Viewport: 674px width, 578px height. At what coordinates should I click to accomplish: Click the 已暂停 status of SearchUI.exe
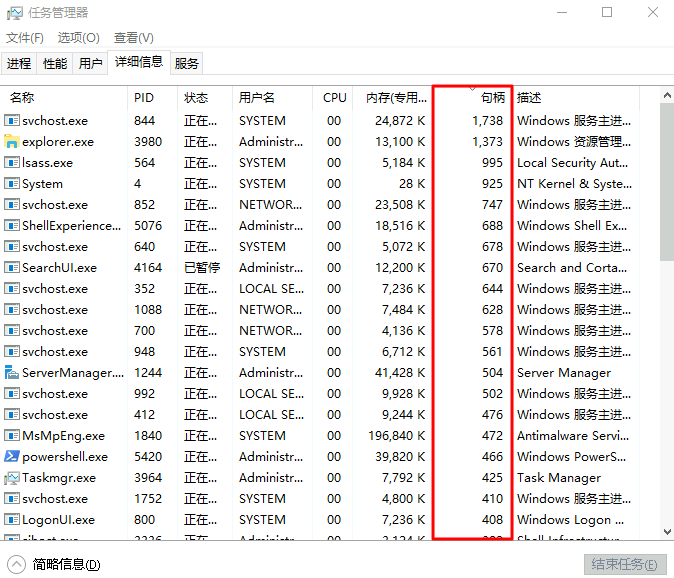click(x=202, y=268)
